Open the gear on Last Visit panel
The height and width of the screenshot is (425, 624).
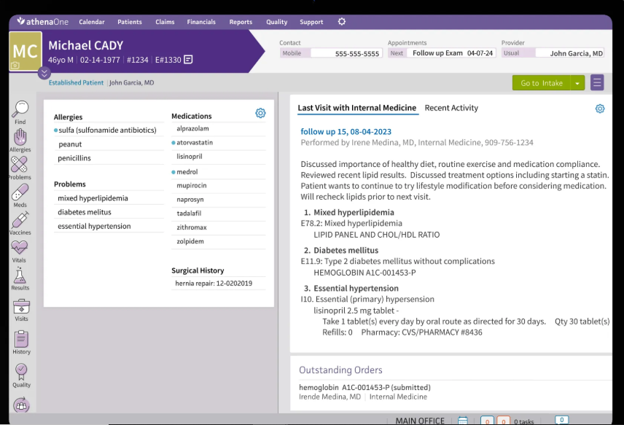tap(600, 108)
